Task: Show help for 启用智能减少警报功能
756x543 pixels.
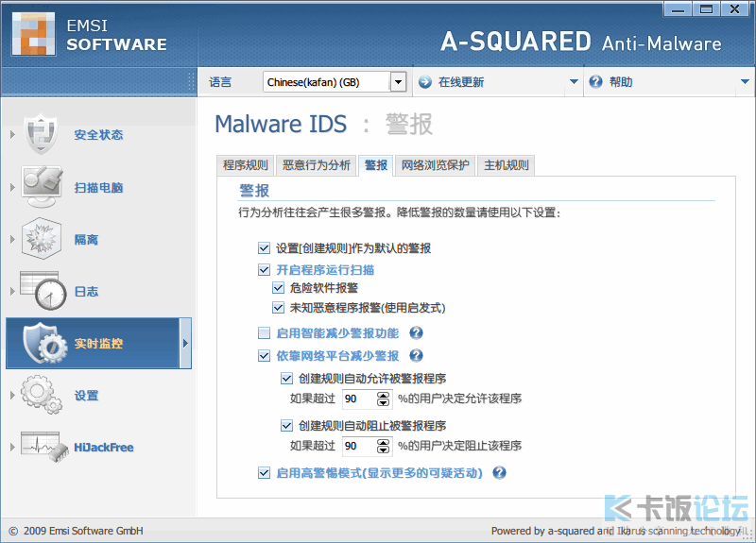Action: pos(416,333)
